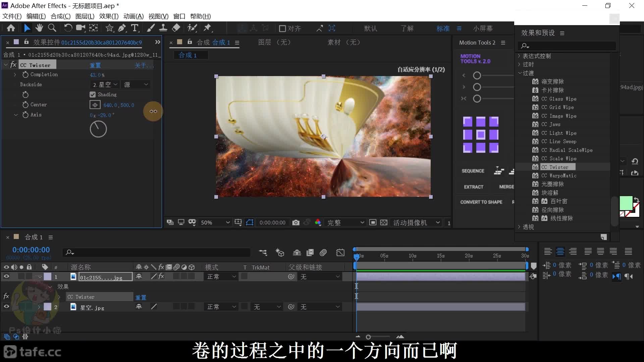Select the Puppet Pin tool
644x362 pixels.
[208, 28]
